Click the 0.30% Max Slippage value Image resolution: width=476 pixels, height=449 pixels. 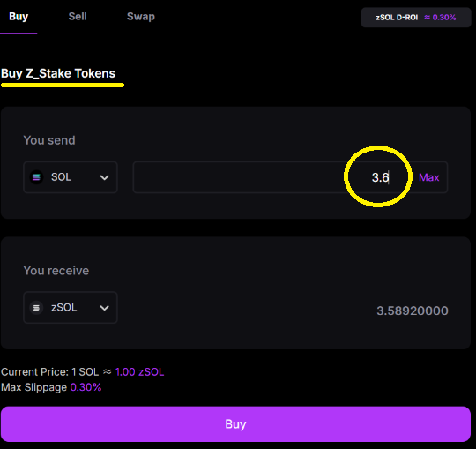point(86,387)
